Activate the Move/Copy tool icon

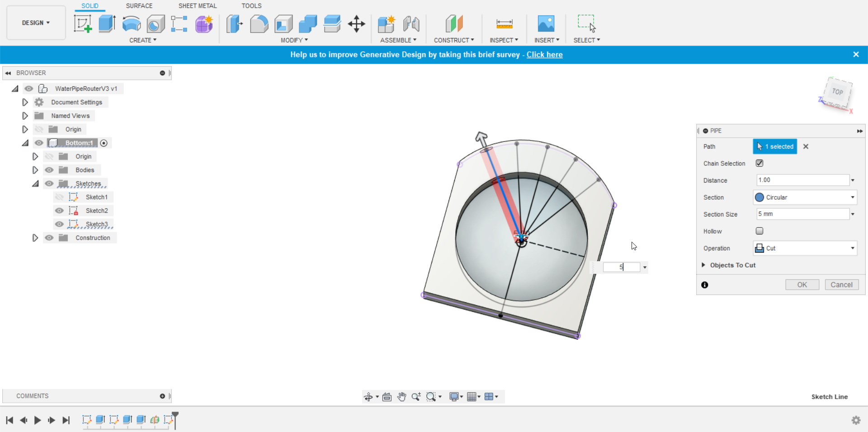(357, 23)
